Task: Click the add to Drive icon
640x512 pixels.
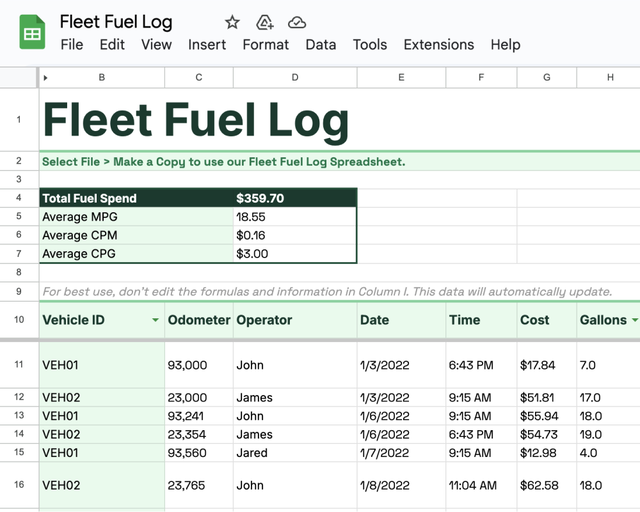Action: pos(264,22)
